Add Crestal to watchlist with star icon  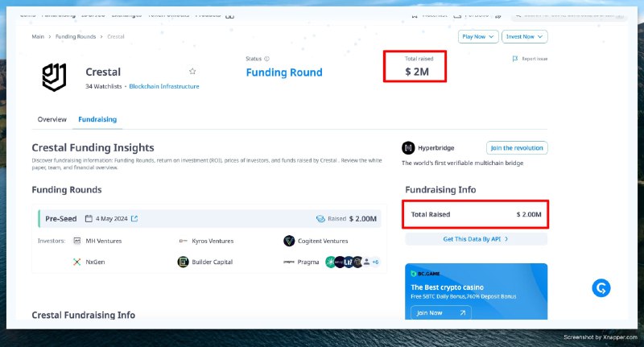192,72
